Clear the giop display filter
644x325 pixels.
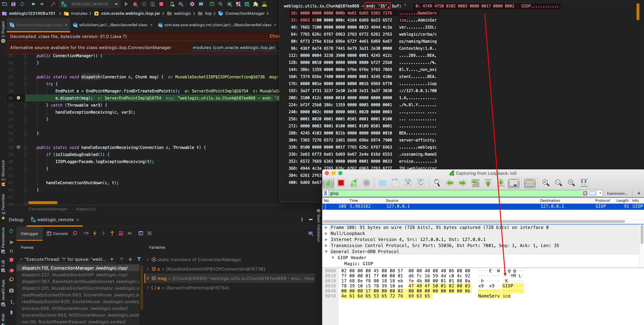[585, 193]
